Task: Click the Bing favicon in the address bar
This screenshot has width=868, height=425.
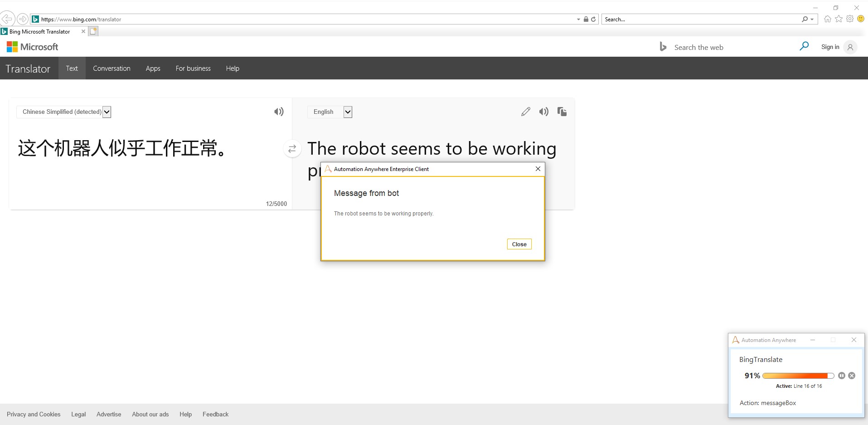Action: click(35, 19)
